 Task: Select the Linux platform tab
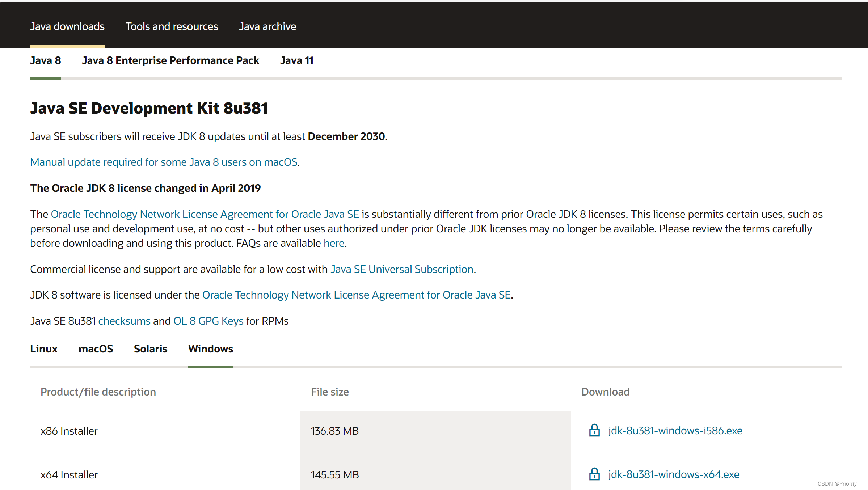click(44, 349)
